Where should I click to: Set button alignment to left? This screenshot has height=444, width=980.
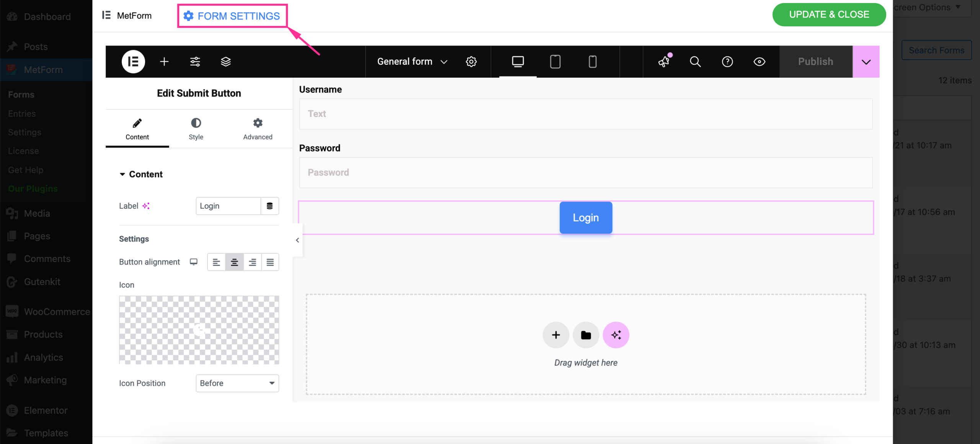click(216, 262)
